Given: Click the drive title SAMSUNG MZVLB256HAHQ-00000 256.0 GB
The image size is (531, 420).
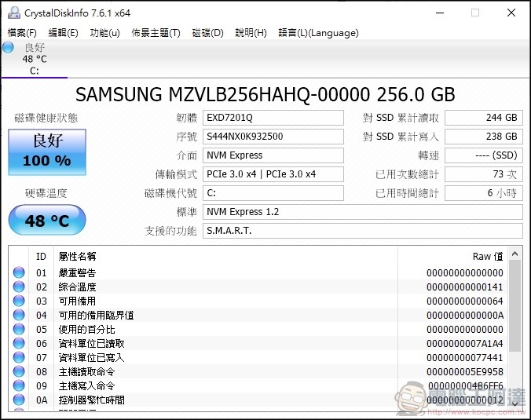Looking at the screenshot, I should pyautogui.click(x=265, y=94).
